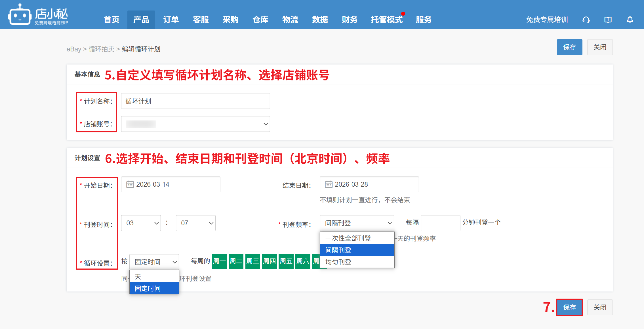Toggle the 周五 weekday button
This screenshot has width=644, height=329.
286,261
